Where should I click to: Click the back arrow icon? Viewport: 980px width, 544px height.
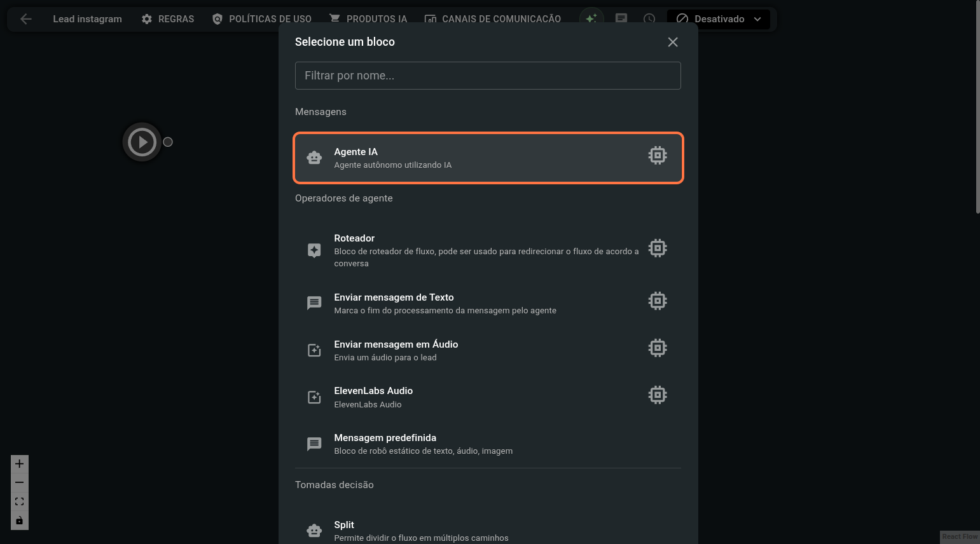pyautogui.click(x=26, y=19)
